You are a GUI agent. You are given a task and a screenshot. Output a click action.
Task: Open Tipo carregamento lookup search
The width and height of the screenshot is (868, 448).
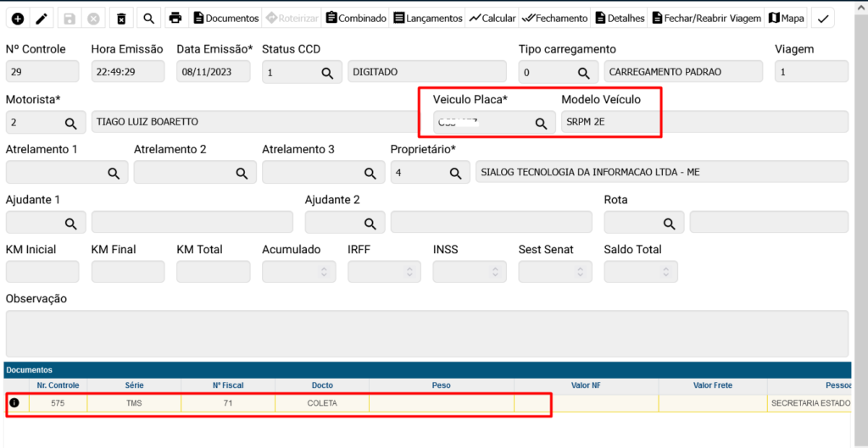(583, 74)
